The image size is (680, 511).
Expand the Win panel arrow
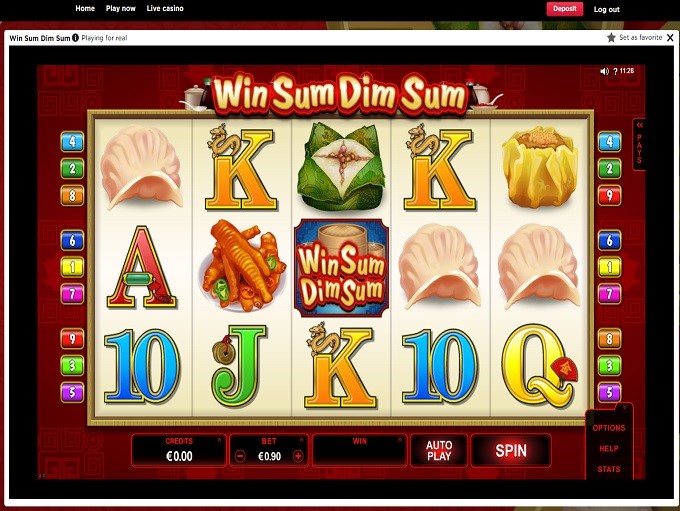point(400,440)
